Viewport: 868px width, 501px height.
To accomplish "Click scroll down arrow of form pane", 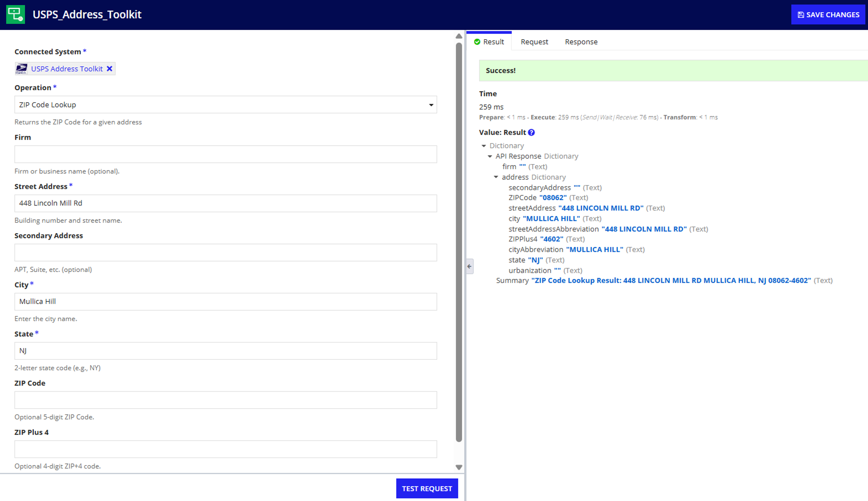I will pyautogui.click(x=459, y=467).
